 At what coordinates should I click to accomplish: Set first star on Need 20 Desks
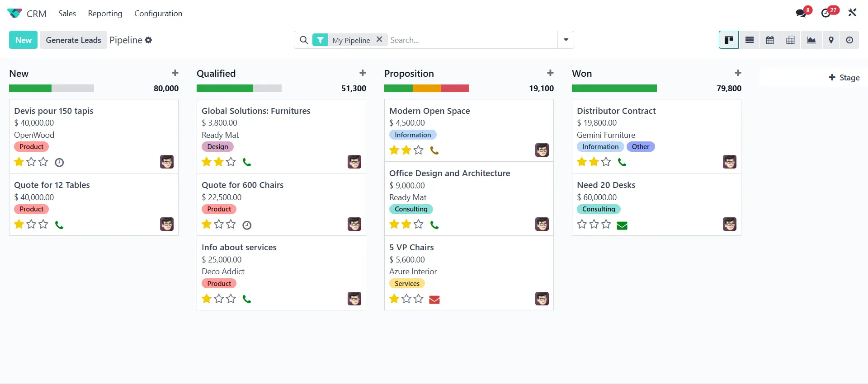pyautogui.click(x=582, y=224)
